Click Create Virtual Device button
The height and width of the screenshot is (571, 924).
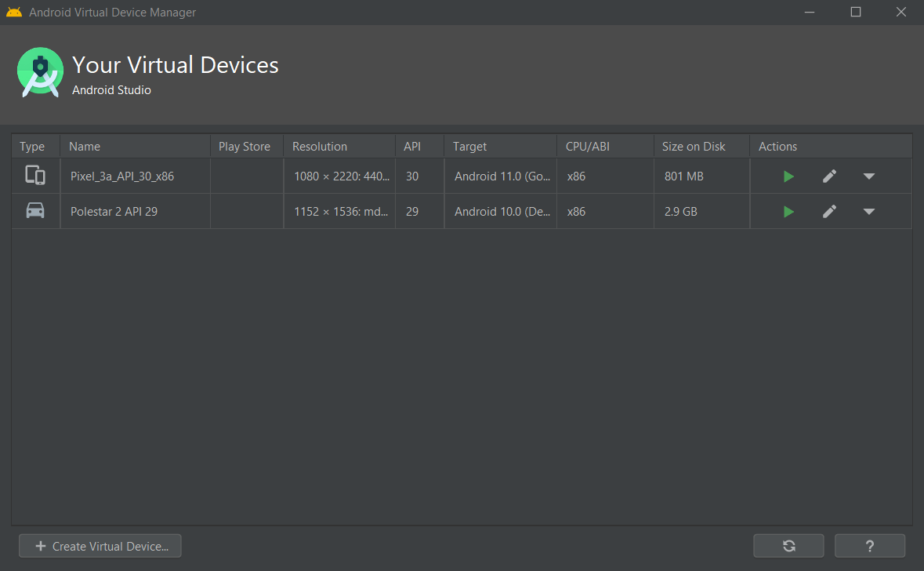click(x=100, y=546)
